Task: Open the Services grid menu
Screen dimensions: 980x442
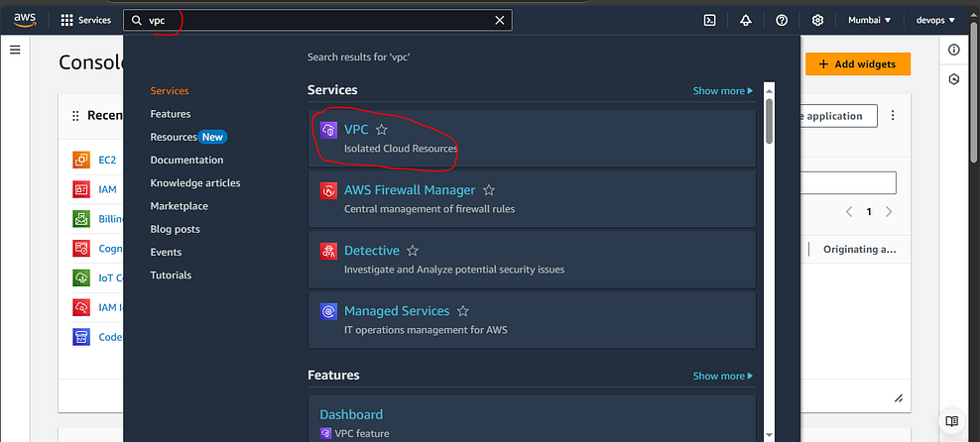Action: click(85, 20)
